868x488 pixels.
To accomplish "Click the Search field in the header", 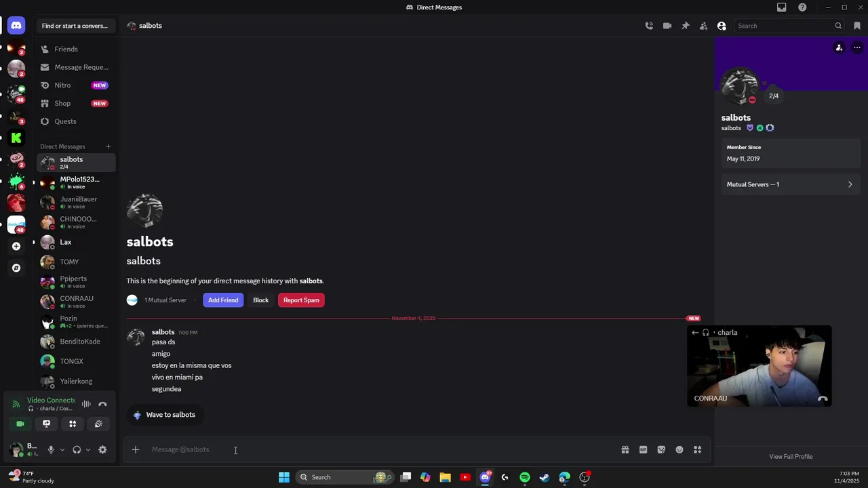I will pyautogui.click(x=790, y=26).
